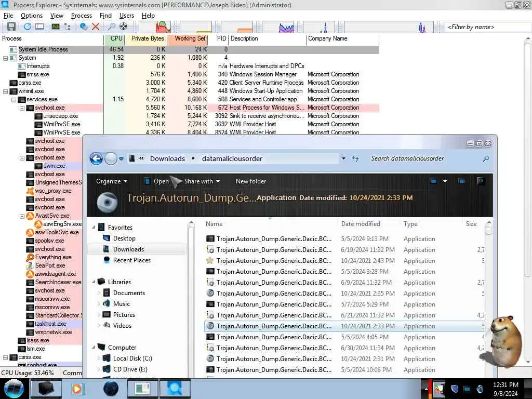Click the Forward arrow in Explorer window
This screenshot has width=532, height=399.
pyautogui.click(x=111, y=158)
